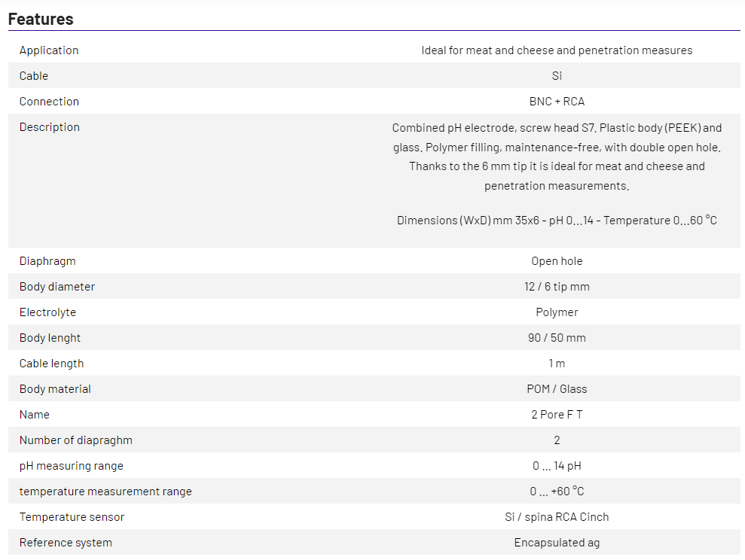Select the 'BNC + RCA' connection value
745x560 pixels.
557,102
